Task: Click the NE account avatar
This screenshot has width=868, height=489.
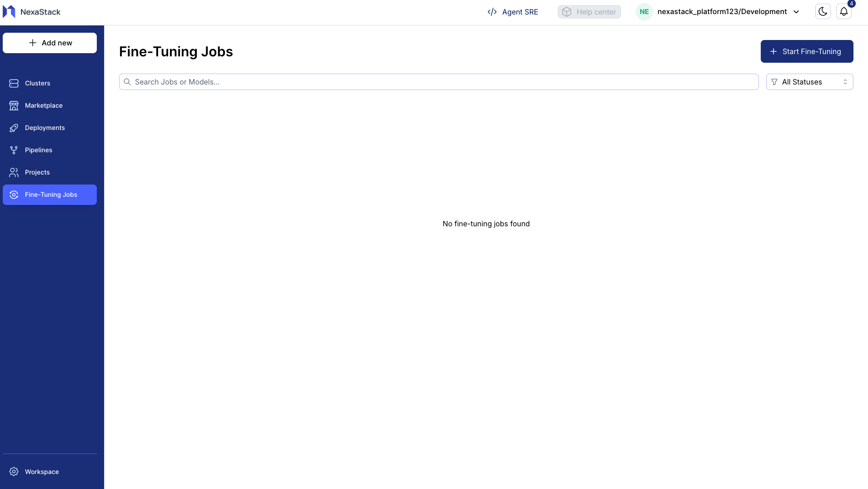Action: [x=644, y=12]
